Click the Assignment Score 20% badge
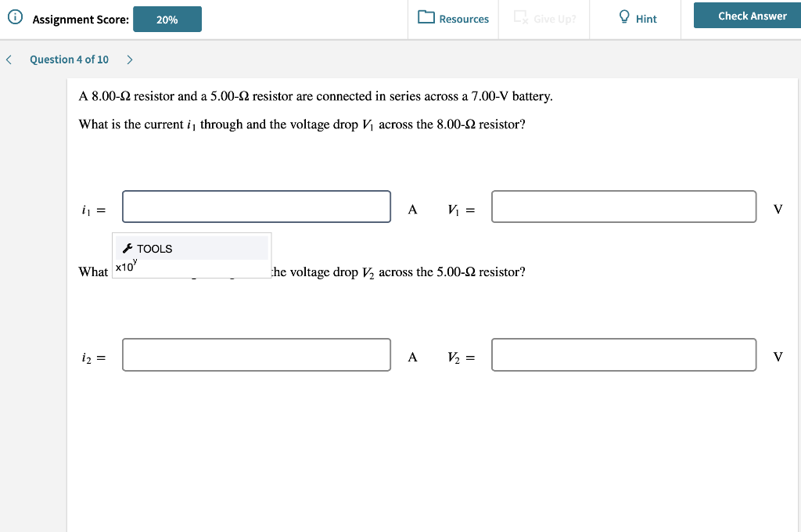 pos(167,17)
